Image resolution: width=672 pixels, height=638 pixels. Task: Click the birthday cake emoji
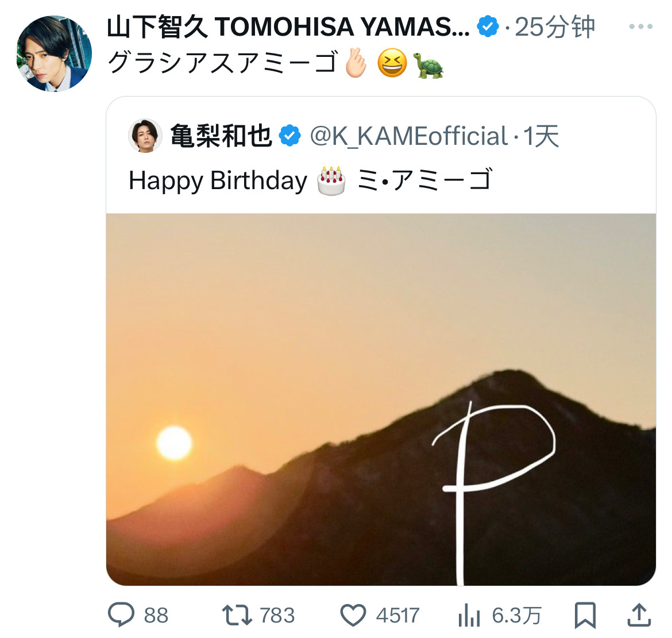pyautogui.click(x=331, y=180)
